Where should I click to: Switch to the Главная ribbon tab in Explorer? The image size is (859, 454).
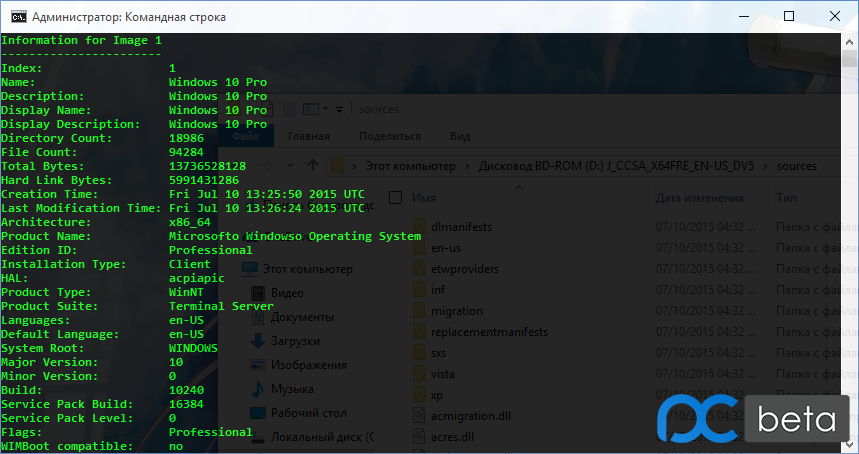(308, 136)
